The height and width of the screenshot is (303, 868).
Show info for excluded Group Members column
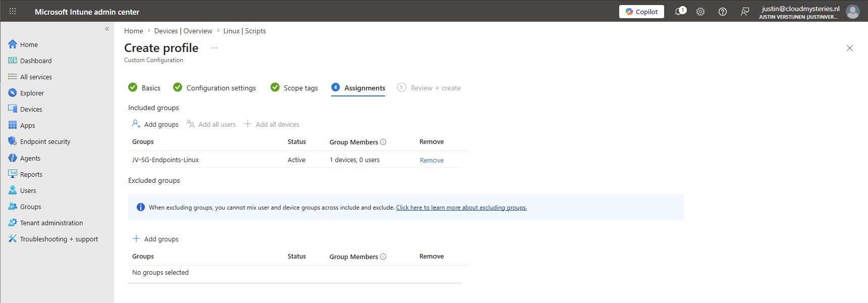tap(383, 257)
